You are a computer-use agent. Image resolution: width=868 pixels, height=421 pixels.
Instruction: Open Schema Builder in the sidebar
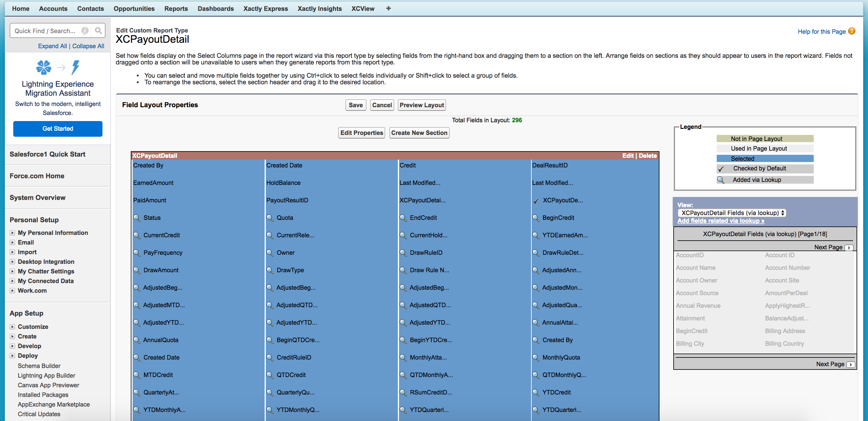coord(39,366)
